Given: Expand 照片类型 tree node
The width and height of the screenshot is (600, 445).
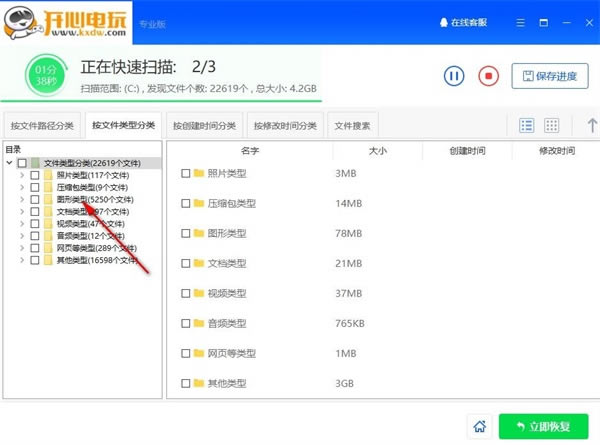Looking at the screenshot, I should coord(22,175).
